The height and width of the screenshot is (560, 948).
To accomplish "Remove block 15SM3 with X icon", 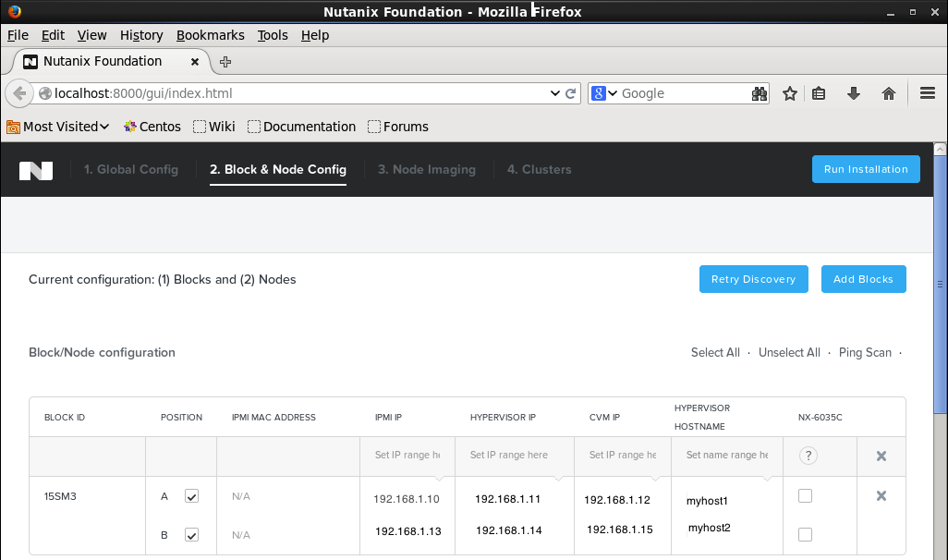I will (881, 496).
